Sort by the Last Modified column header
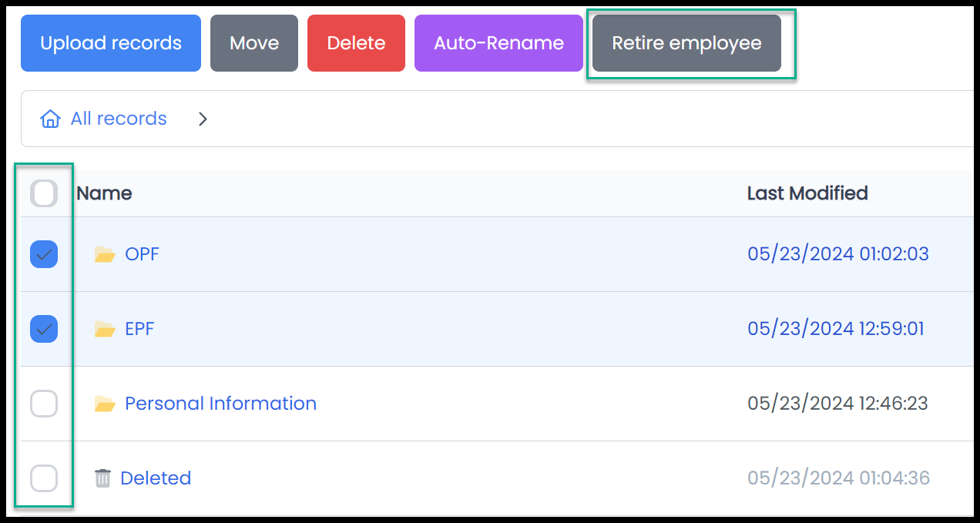980x523 pixels. (807, 193)
